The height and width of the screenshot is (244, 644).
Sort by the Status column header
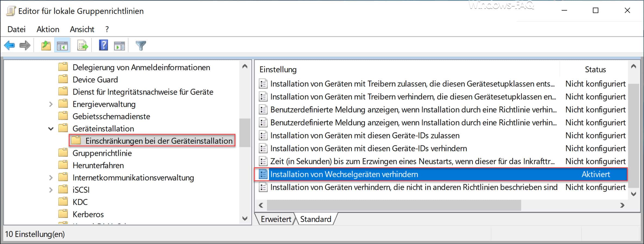click(x=595, y=69)
